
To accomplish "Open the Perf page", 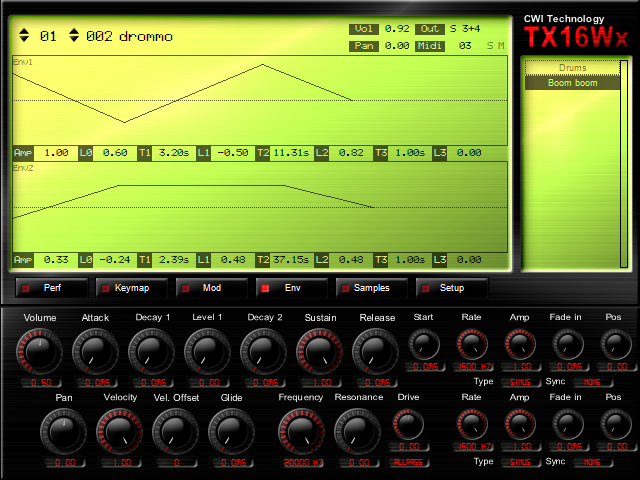I will [51, 288].
